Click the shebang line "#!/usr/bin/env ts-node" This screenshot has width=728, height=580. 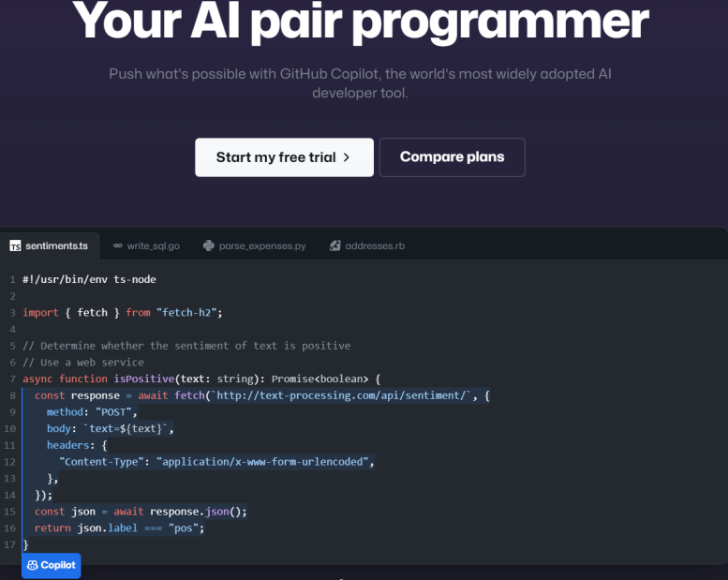[89, 279]
